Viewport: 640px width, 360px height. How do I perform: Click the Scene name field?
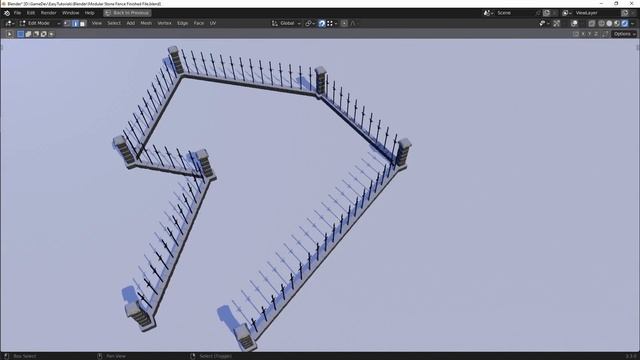pos(515,13)
